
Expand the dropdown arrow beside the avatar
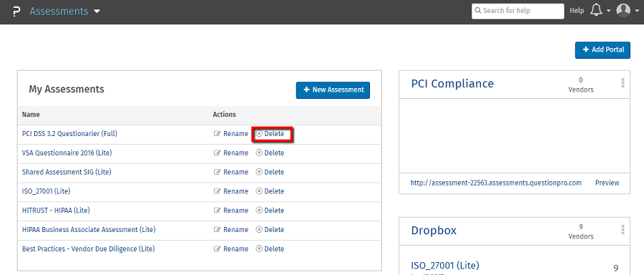click(636, 11)
